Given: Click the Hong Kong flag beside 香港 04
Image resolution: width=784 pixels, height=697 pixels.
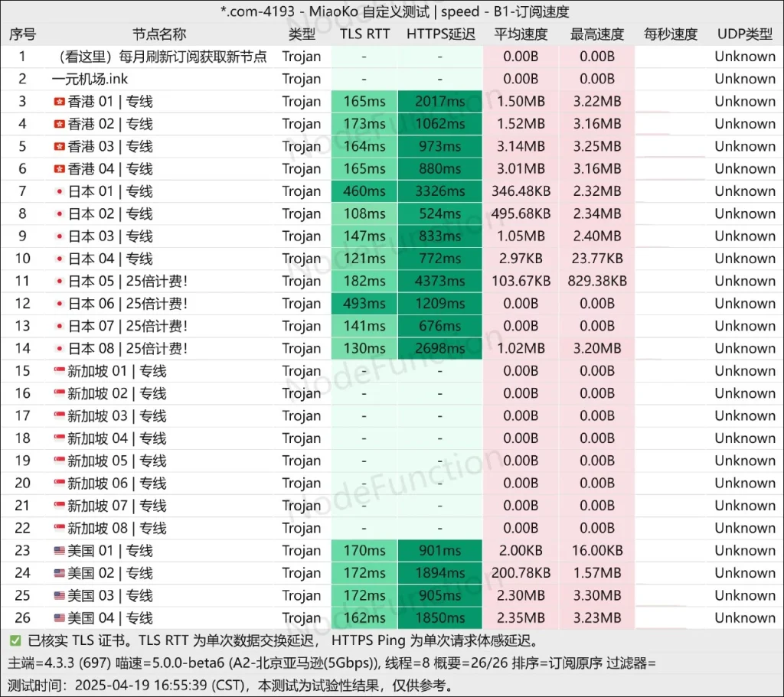Looking at the screenshot, I should pyautogui.click(x=60, y=169).
